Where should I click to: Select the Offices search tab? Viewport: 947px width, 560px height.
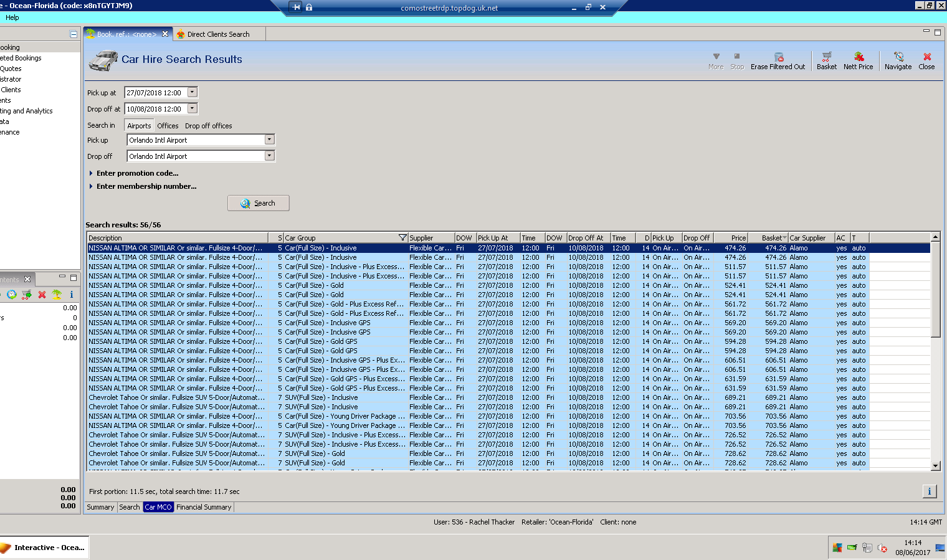tap(168, 126)
